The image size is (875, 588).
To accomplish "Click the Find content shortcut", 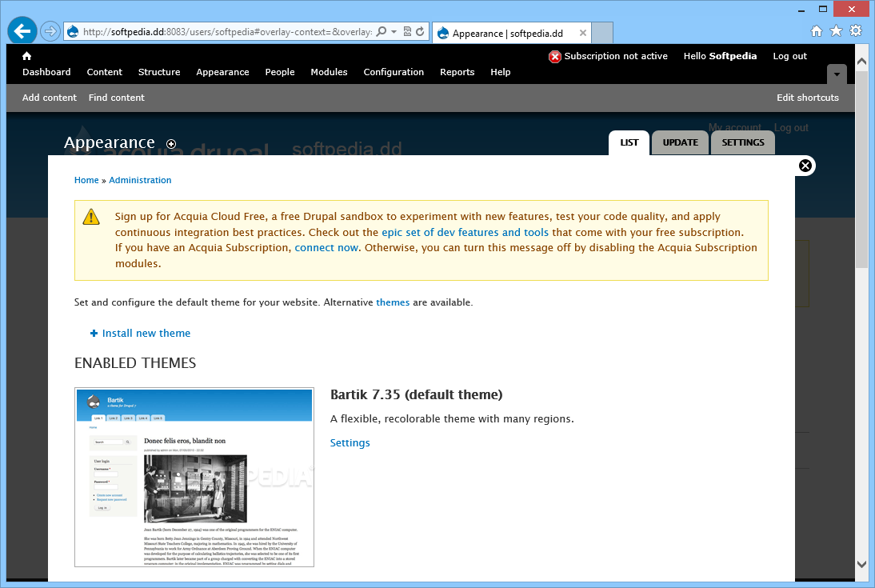I will click(x=116, y=98).
